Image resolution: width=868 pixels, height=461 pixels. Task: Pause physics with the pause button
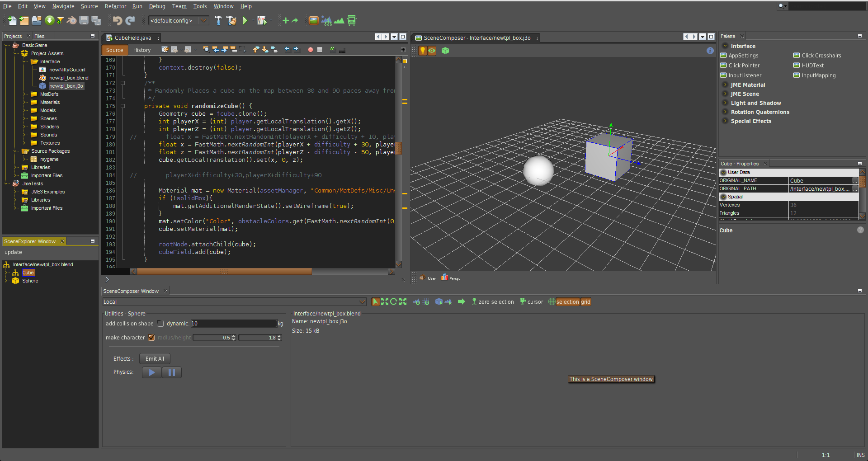point(172,372)
